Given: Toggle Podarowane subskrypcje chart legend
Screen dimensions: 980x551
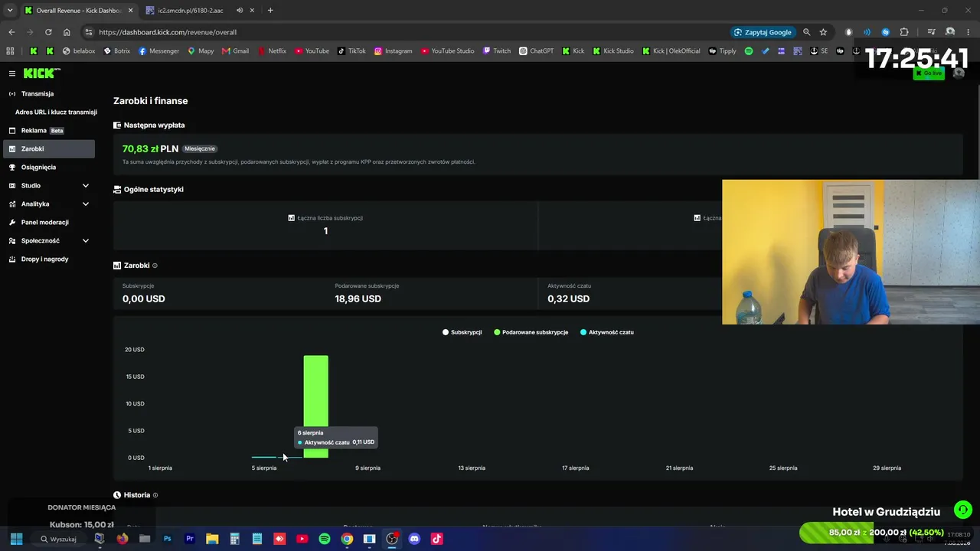Looking at the screenshot, I should click(531, 332).
